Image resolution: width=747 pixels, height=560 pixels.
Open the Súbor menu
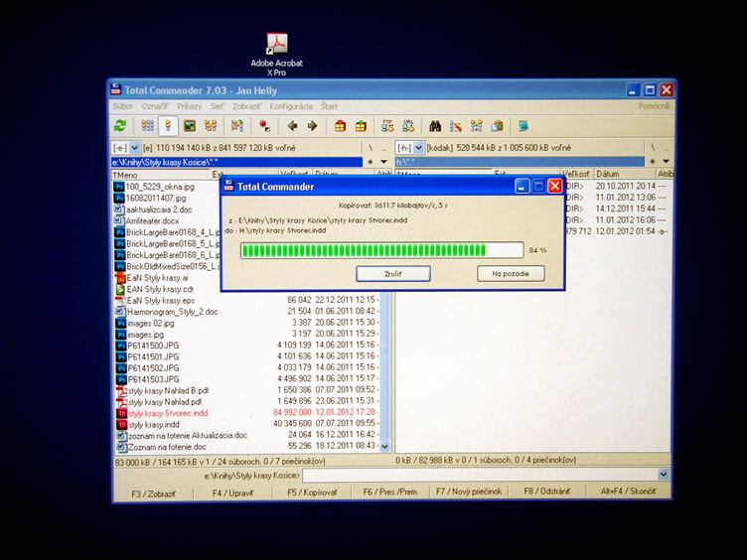[x=123, y=106]
